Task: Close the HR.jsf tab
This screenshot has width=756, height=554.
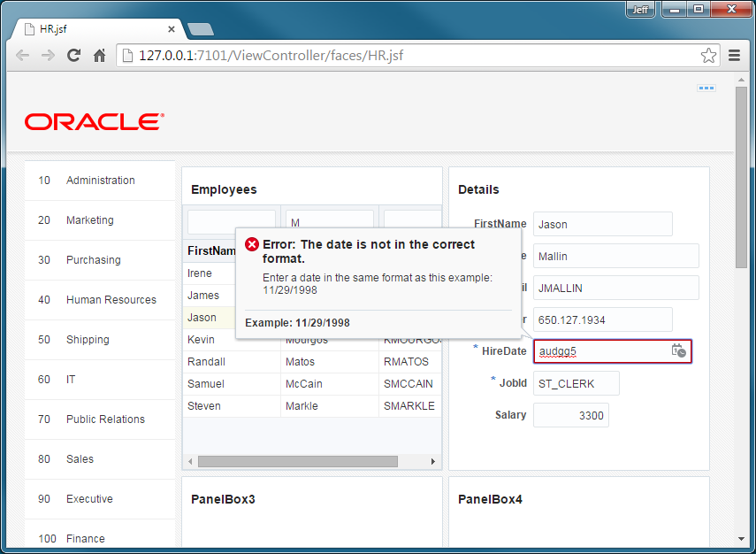Action: [x=172, y=29]
